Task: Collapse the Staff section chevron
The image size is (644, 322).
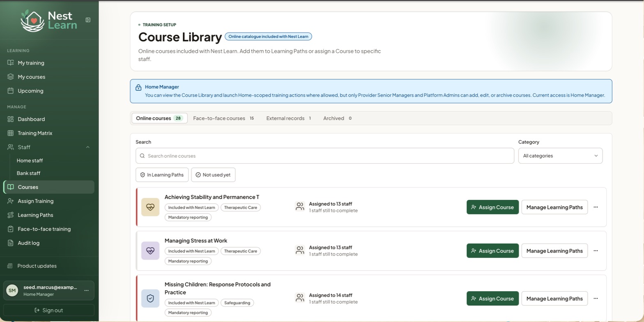Action: pyautogui.click(x=87, y=147)
